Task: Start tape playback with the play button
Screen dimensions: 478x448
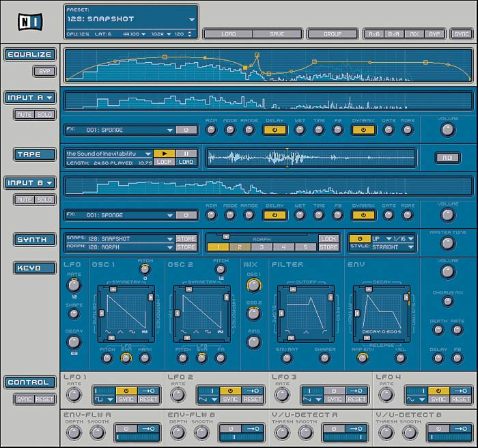Action: [165, 154]
